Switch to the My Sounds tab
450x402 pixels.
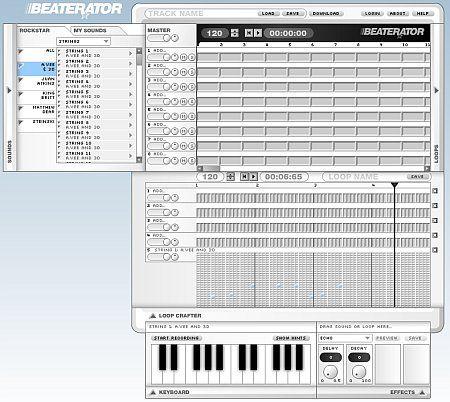tap(90, 30)
